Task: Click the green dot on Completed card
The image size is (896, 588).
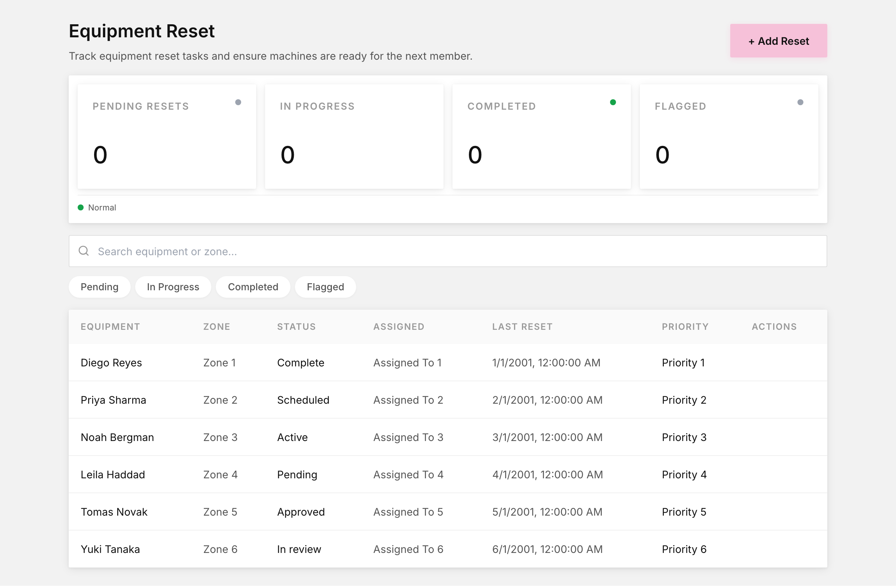Action: coord(613,102)
